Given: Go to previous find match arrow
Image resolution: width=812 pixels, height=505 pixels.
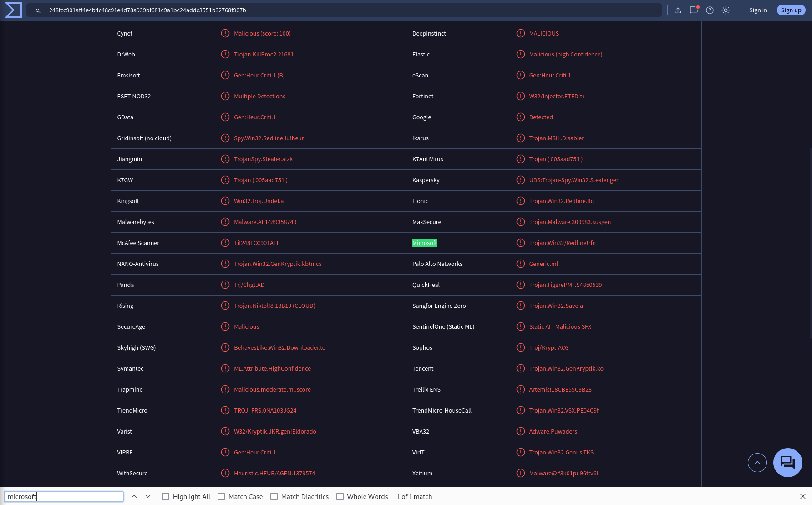Looking at the screenshot, I should pyautogui.click(x=134, y=496).
